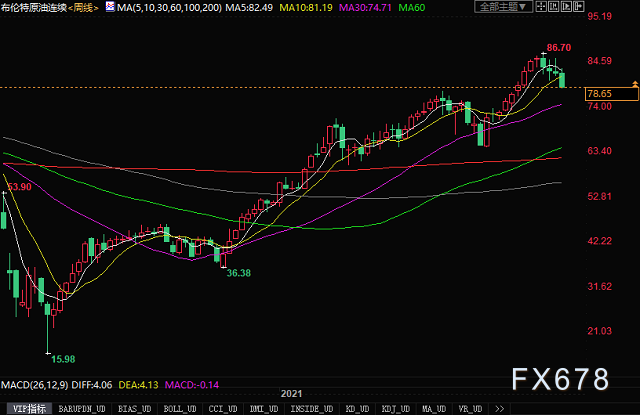The width and height of the screenshot is (640, 415).
Task: Expand more indicator tabs with >> arrow
Action: coord(500,408)
